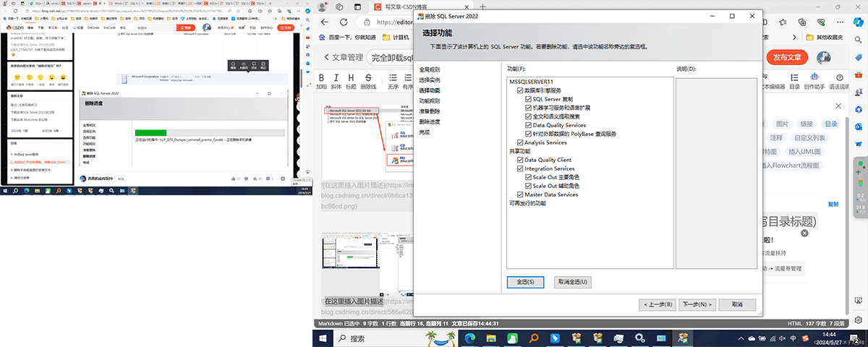Viewport: 868px width, 347px height.
Task: Click 链接 tag in helper panel
Action: (807, 124)
